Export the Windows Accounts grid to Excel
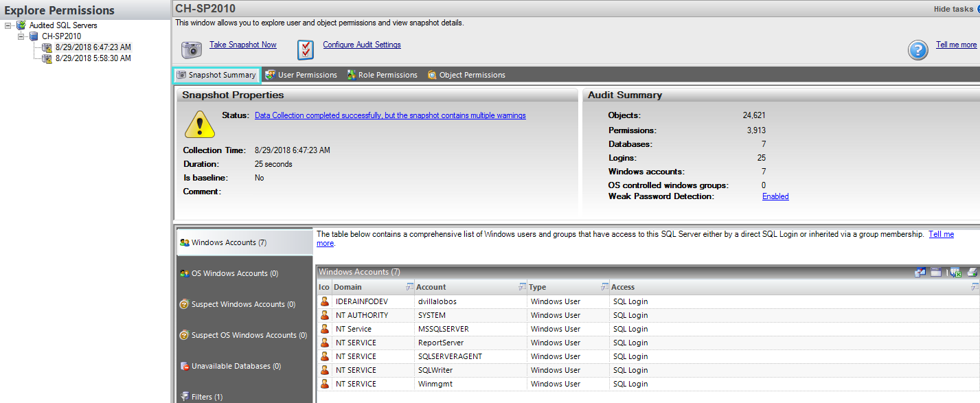Image resolution: width=980 pixels, height=403 pixels. click(955, 273)
